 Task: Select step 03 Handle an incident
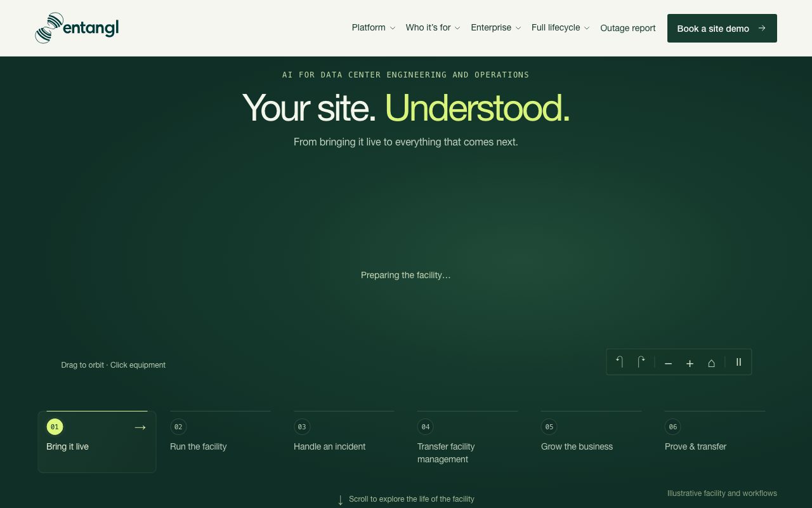click(x=344, y=441)
